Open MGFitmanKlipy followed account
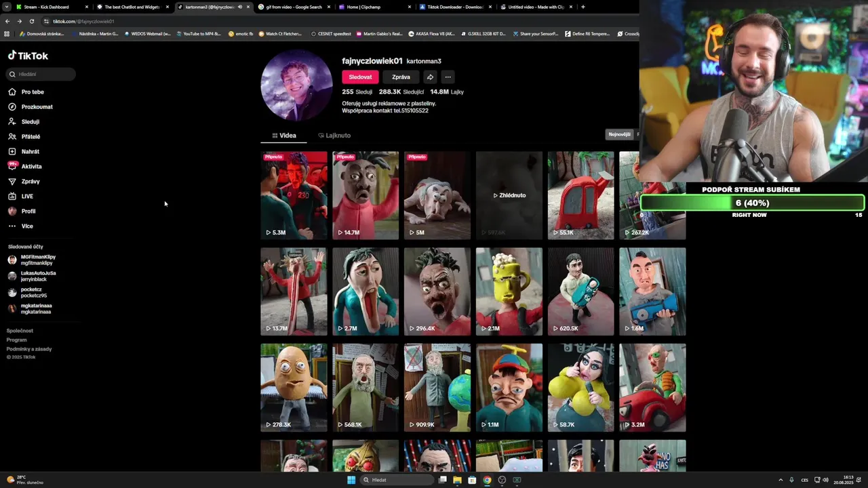This screenshot has width=868, height=488. [x=32, y=260]
